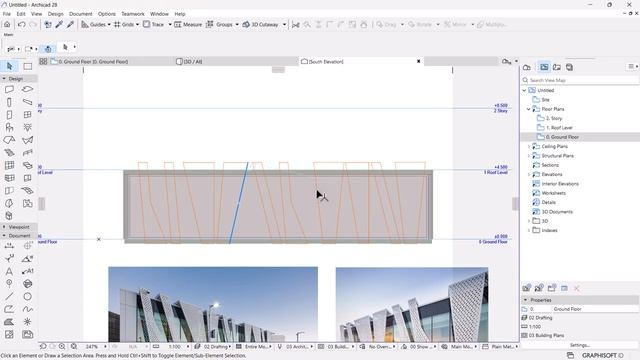Click the Undo arrow icon

click(22, 24)
